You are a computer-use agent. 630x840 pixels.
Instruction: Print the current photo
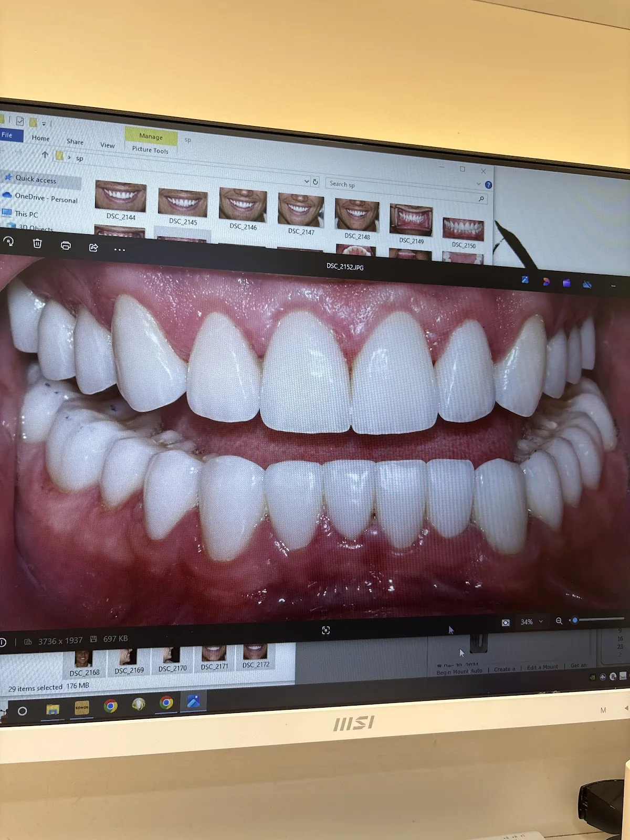[x=66, y=246]
